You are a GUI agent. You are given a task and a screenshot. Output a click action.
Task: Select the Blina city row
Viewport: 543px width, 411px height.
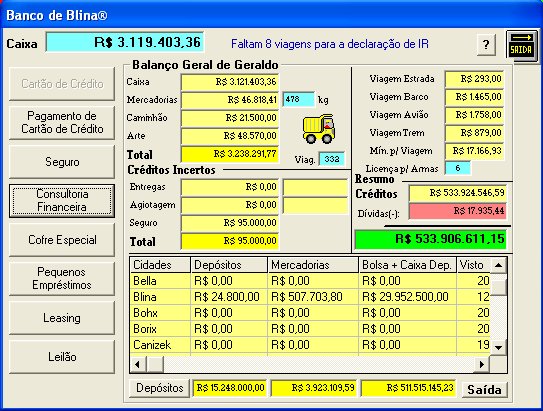pyautogui.click(x=310, y=297)
